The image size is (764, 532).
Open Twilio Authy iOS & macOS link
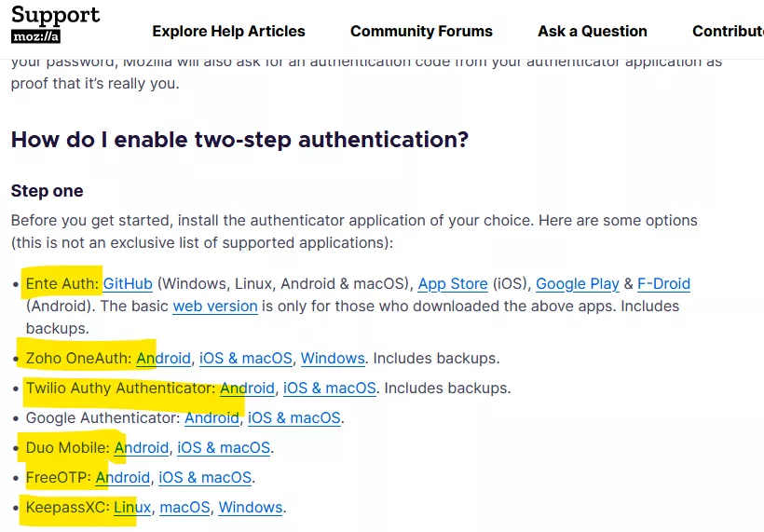pyautogui.click(x=330, y=388)
